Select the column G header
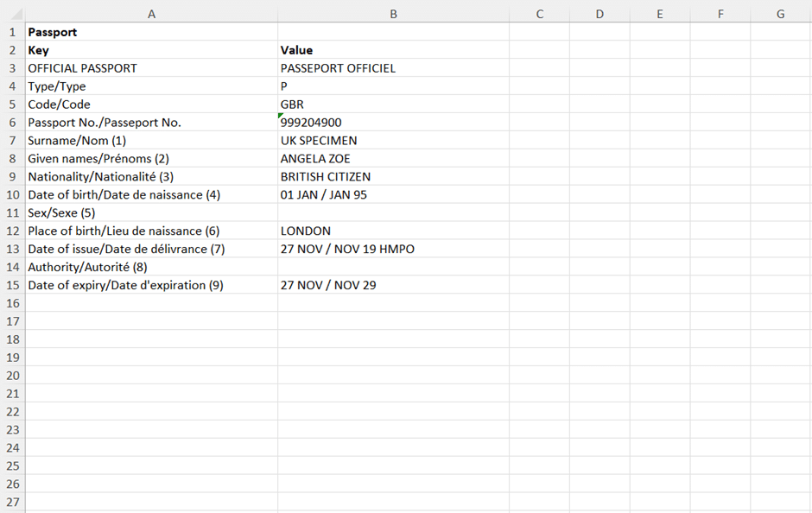Image resolution: width=812 pixels, height=513 pixels. (x=780, y=13)
